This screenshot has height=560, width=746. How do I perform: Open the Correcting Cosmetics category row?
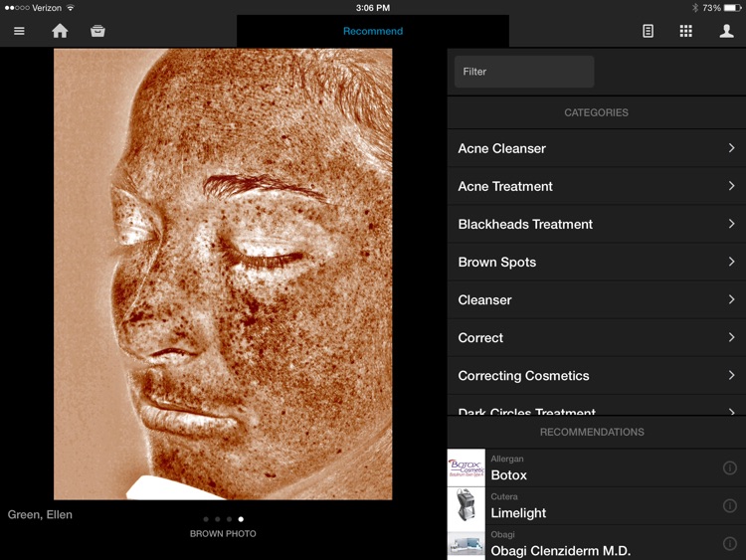[x=597, y=376]
